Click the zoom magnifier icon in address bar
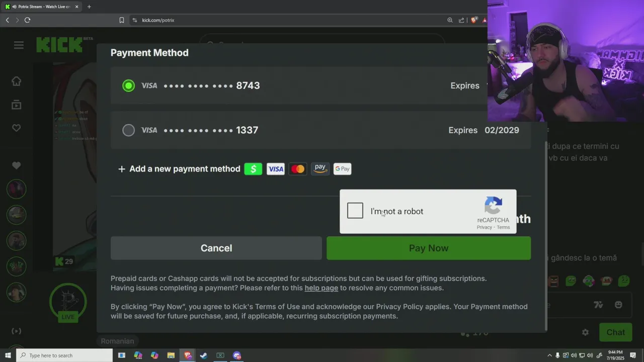The width and height of the screenshot is (644, 362). pos(450,20)
